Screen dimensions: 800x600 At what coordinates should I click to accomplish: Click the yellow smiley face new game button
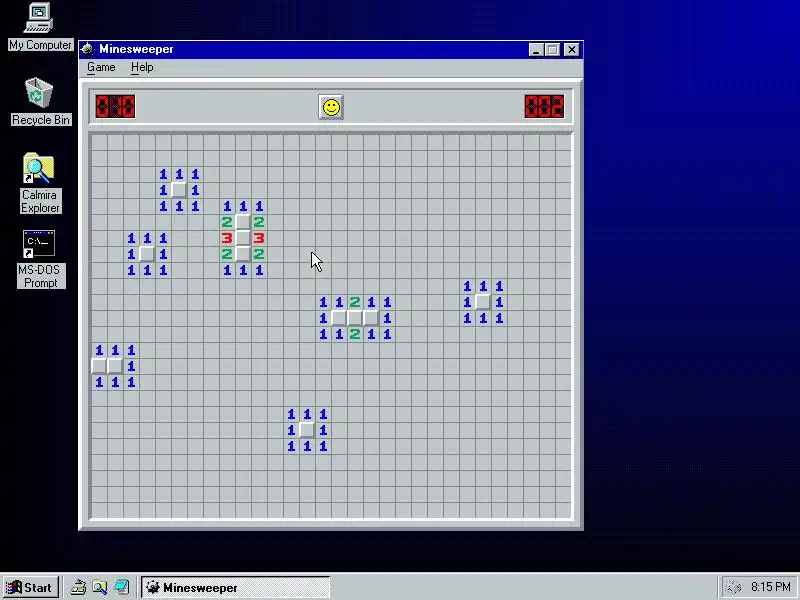pos(331,107)
